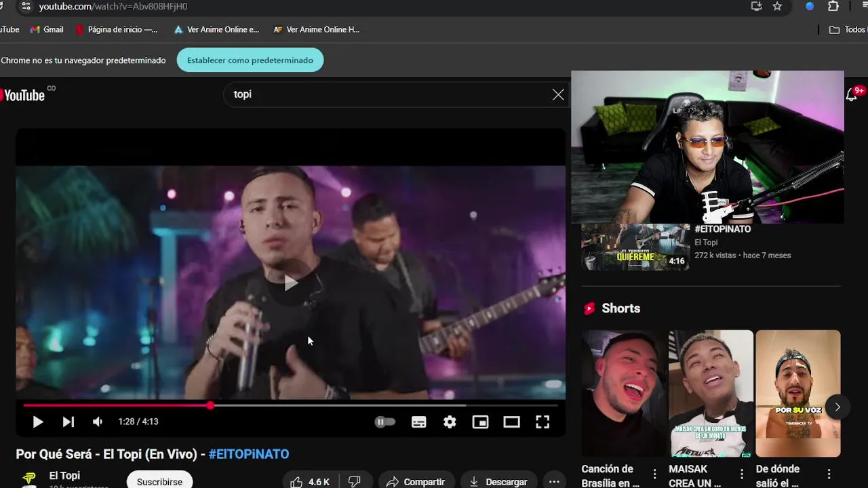The height and width of the screenshot is (488, 868).
Task: Open 'De dónde salió el' short thumbnail
Action: tap(798, 393)
